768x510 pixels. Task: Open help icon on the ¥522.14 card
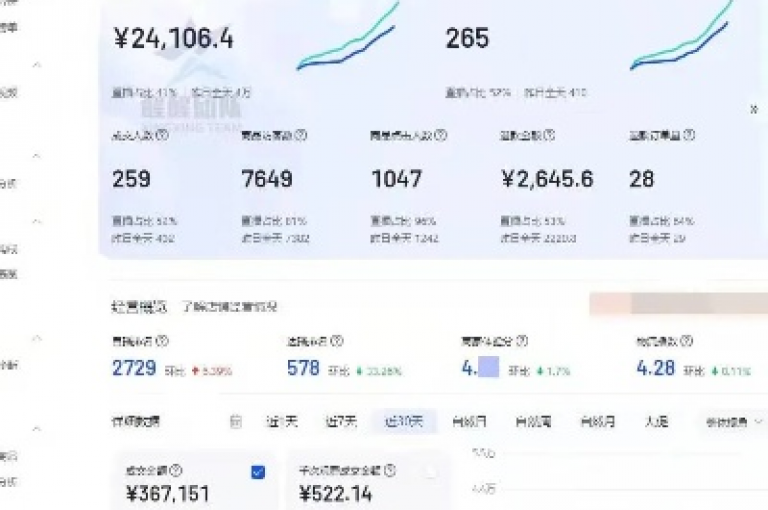[x=390, y=471]
